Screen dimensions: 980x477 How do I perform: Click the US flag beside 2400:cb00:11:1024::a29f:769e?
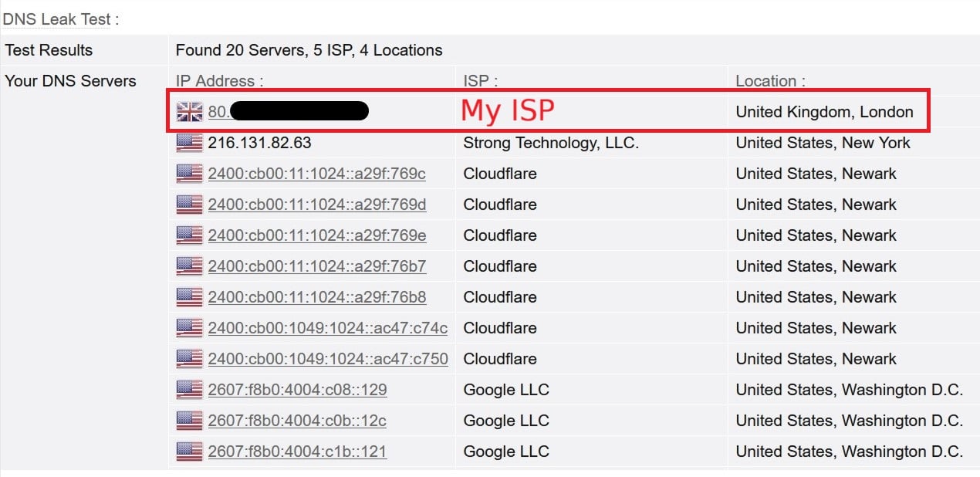[190, 235]
